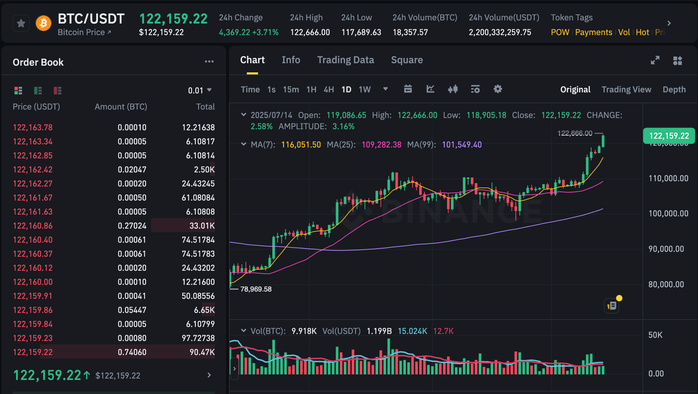Select the 15m interval
The image size is (698, 394).
(291, 89)
